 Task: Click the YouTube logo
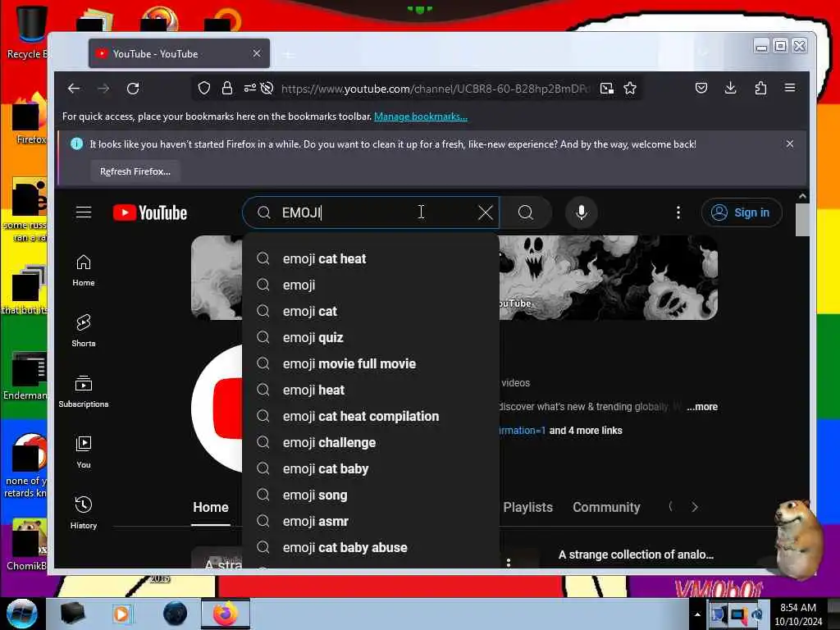tap(149, 212)
